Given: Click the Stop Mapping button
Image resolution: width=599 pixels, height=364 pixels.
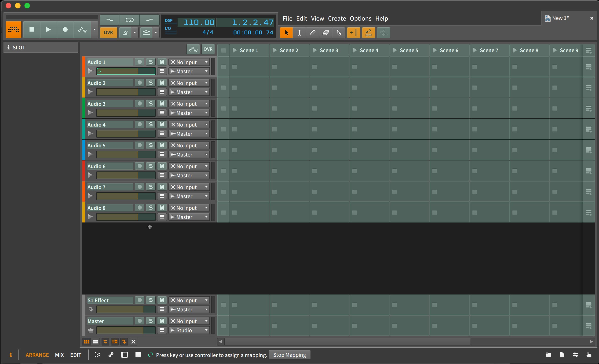Looking at the screenshot, I should (x=289, y=355).
